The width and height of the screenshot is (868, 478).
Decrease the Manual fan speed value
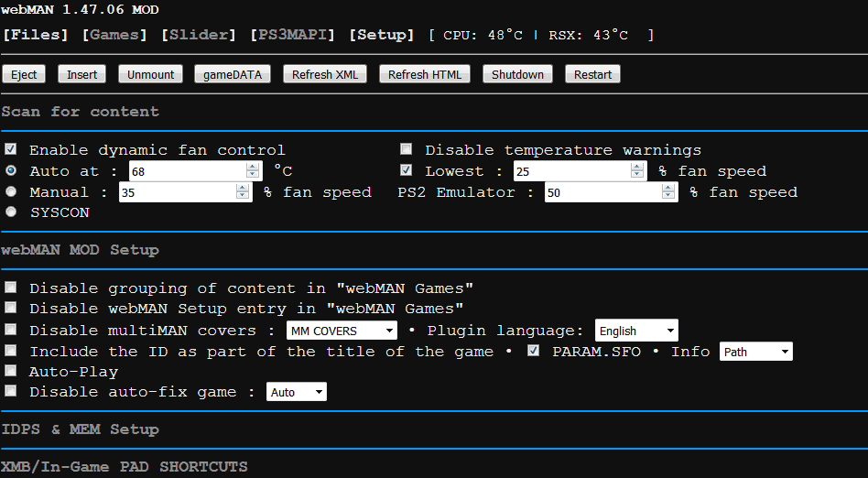point(243,197)
